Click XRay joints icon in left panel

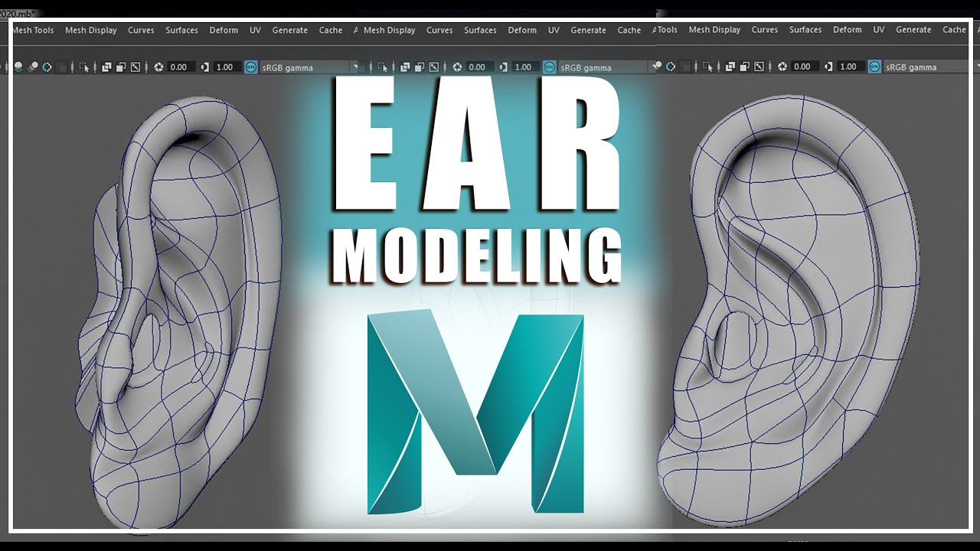tap(136, 67)
